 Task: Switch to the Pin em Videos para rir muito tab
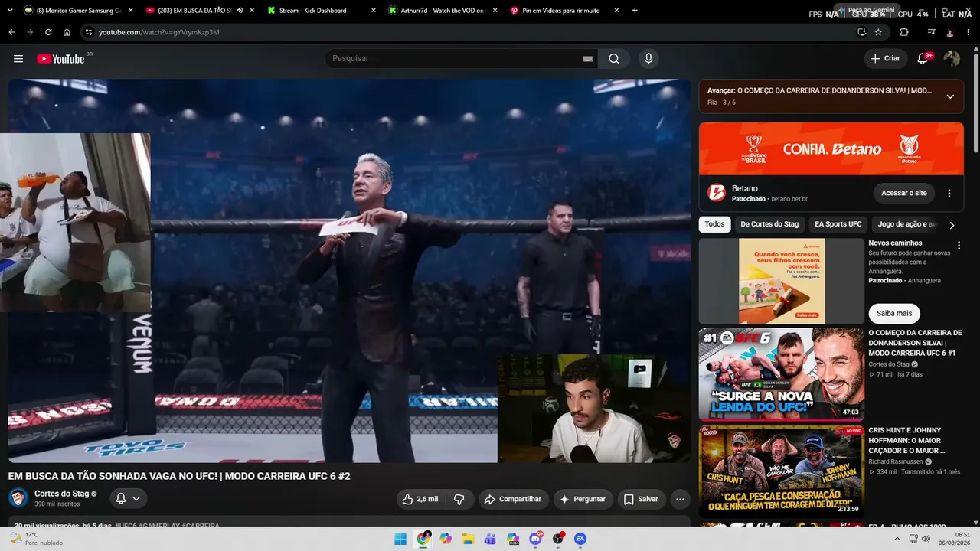coord(563,11)
